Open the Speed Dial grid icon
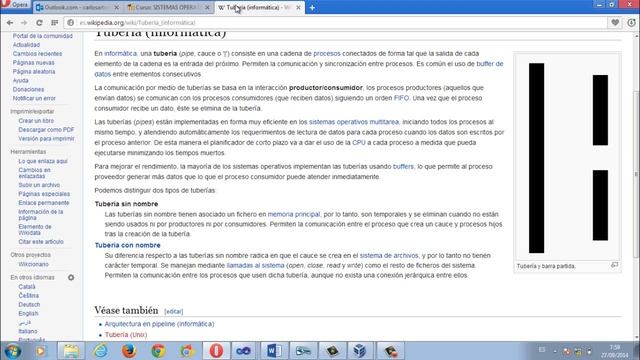 pyautogui.click(x=54, y=23)
